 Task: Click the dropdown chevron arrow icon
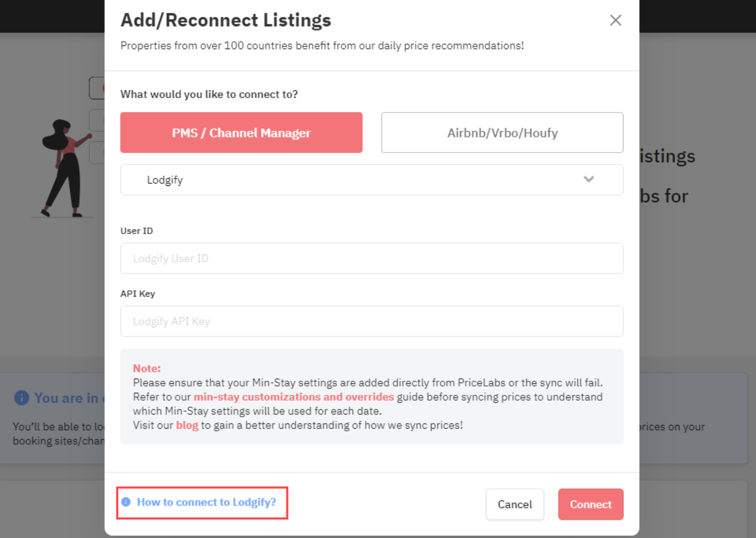(589, 179)
